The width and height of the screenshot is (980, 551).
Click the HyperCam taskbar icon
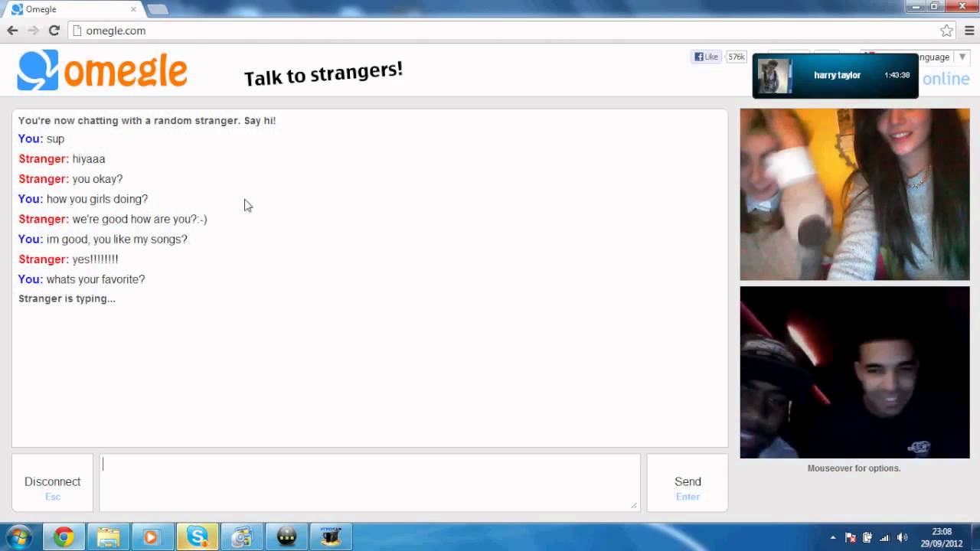331,537
